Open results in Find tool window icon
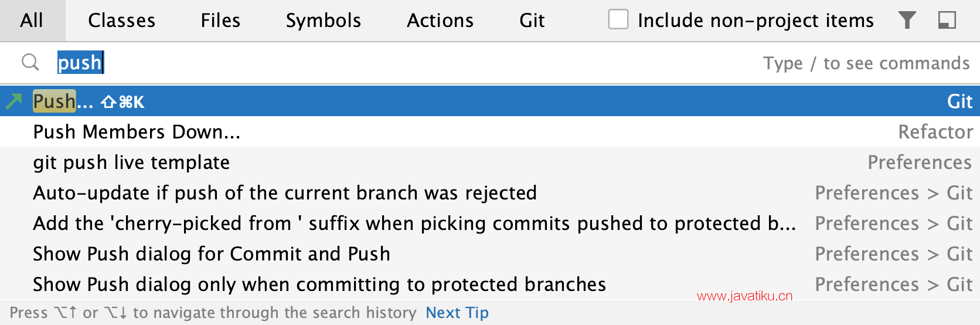Screen dimensions: 980x325 tap(947, 21)
